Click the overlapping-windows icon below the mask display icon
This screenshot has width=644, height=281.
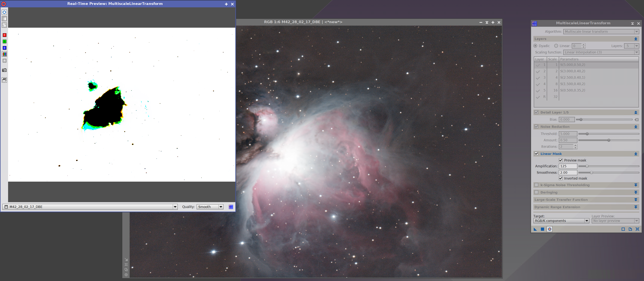tap(4, 25)
